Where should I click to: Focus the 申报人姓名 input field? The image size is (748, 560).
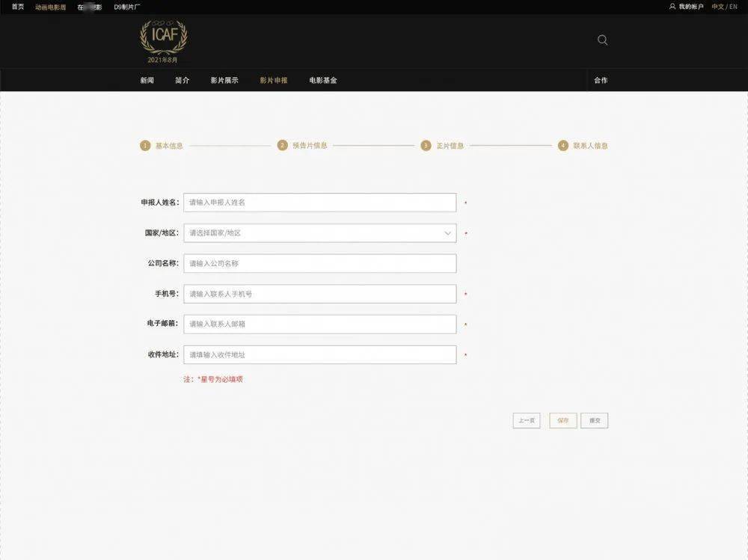(319, 203)
